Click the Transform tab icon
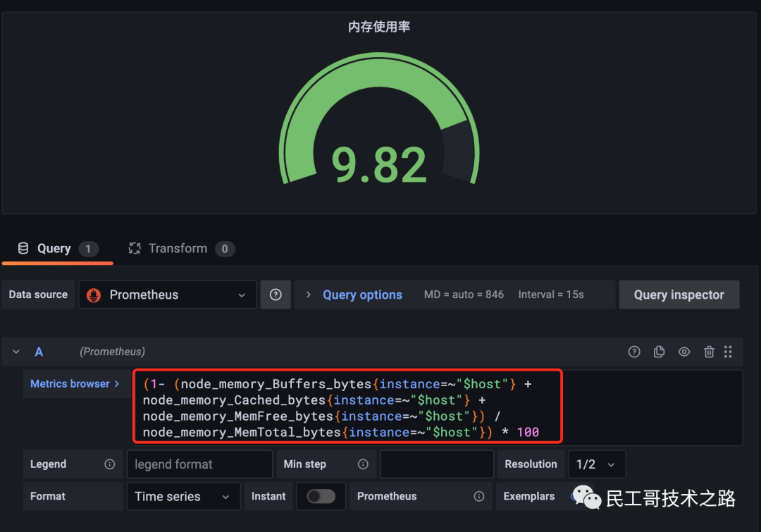761x532 pixels. tap(135, 249)
